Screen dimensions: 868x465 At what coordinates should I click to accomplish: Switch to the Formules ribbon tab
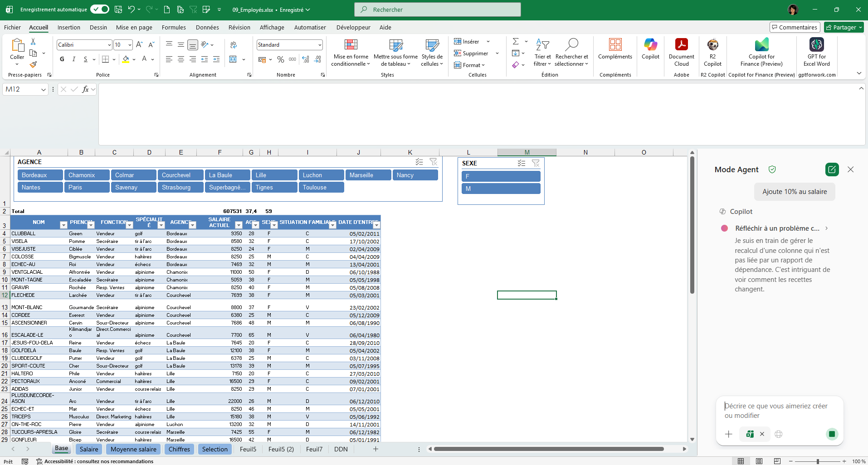(174, 27)
